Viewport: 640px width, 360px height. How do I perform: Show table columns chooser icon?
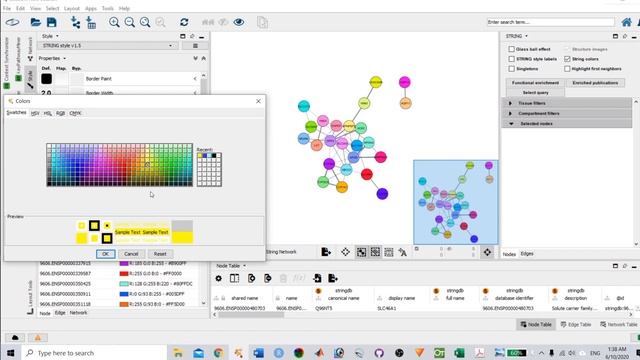tap(234, 278)
